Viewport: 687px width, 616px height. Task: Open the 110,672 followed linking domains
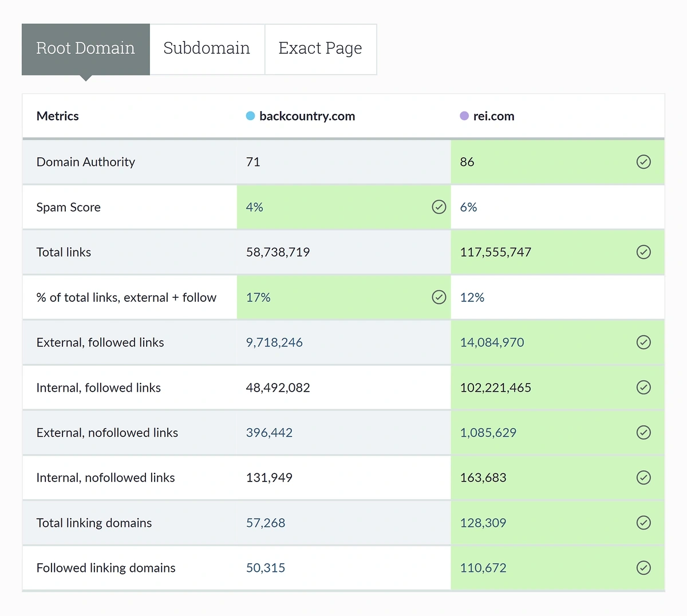[483, 568]
